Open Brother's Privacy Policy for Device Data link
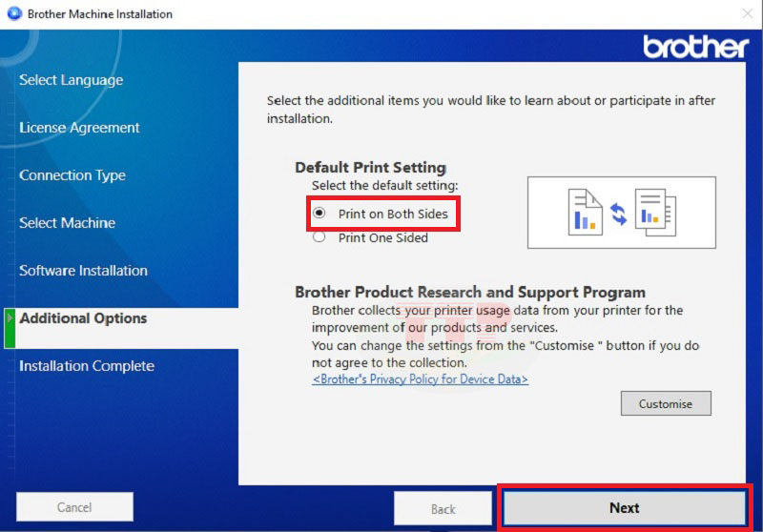Image resolution: width=763 pixels, height=532 pixels. (x=420, y=379)
